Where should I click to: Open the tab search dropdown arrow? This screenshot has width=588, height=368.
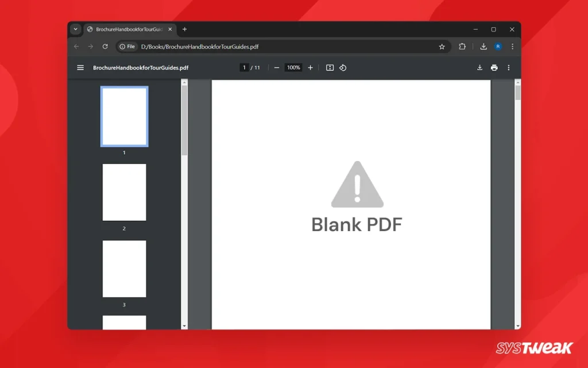point(75,29)
